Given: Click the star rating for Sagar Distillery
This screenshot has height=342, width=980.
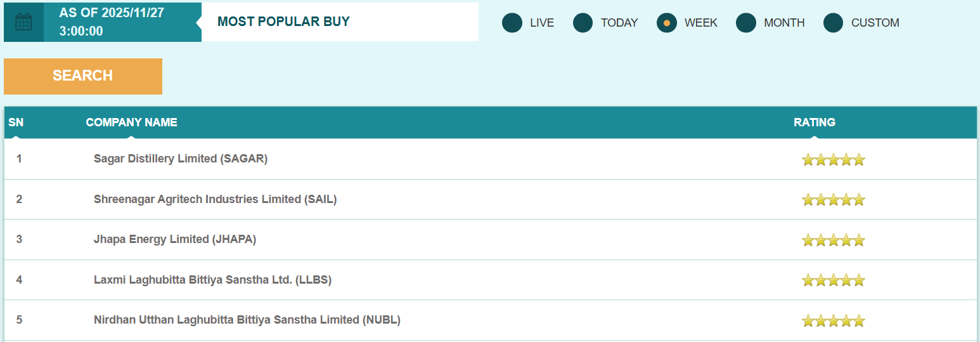Looking at the screenshot, I should (833, 159).
